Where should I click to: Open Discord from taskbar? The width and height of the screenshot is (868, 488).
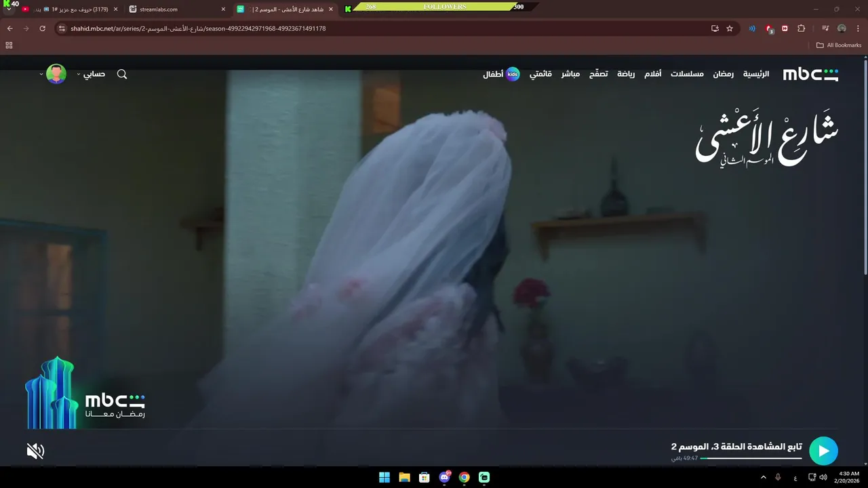(x=445, y=477)
